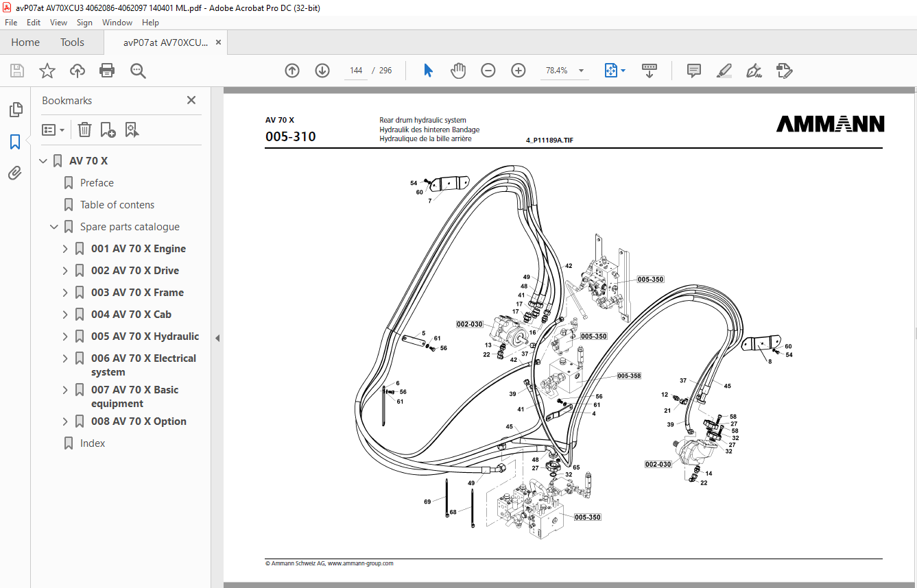The image size is (917, 588).
Task: Open the Help menu
Action: coord(150,23)
